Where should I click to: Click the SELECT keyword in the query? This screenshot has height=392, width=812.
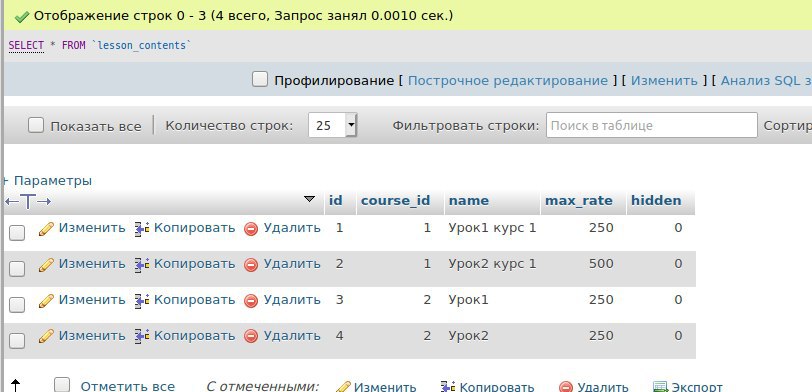26,46
